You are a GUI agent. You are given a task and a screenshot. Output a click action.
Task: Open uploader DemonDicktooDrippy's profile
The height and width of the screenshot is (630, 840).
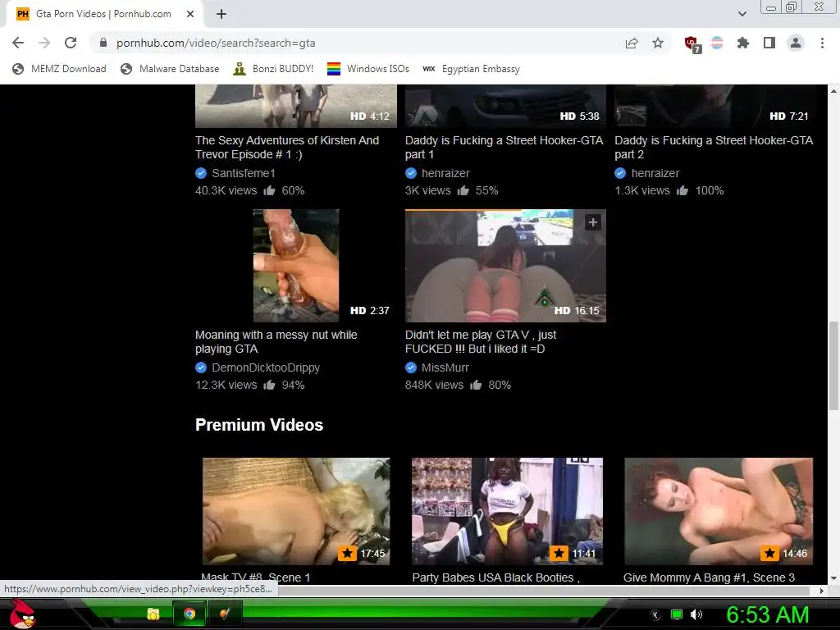pyautogui.click(x=266, y=367)
